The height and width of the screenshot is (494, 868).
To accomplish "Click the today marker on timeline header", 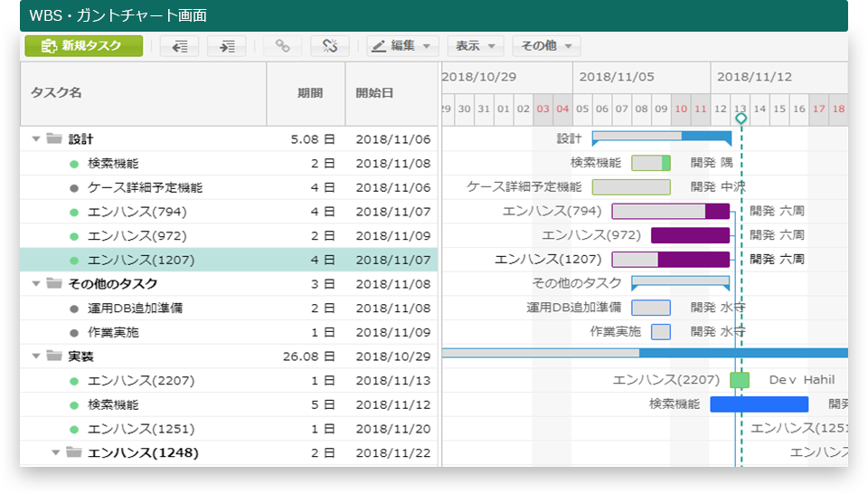I will (741, 118).
